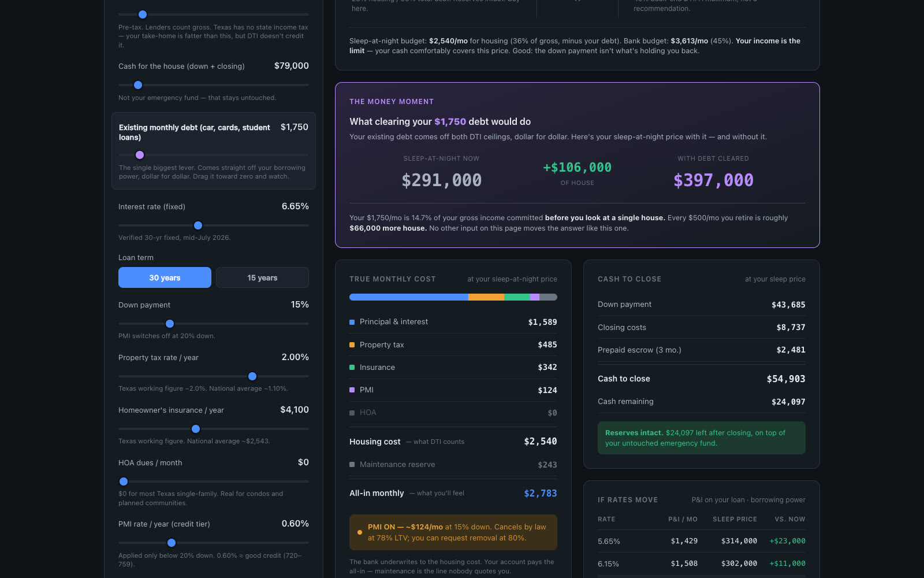Click the $1,750 existing debt value
The height and width of the screenshot is (578, 924).
pos(295,127)
